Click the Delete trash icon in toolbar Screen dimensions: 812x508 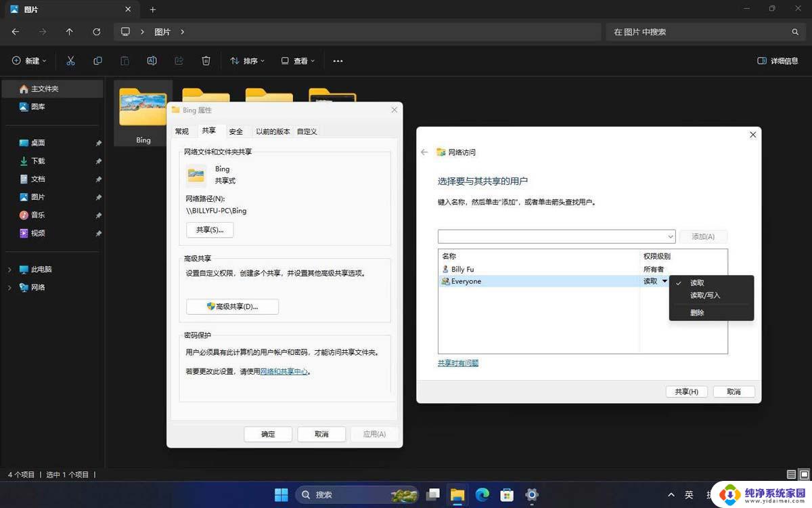pyautogui.click(x=206, y=61)
